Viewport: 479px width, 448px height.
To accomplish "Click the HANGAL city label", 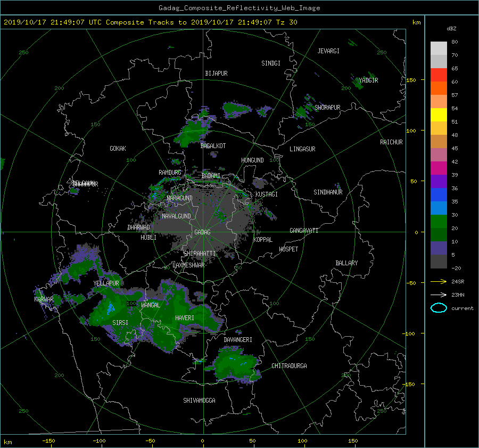I will coord(150,305).
